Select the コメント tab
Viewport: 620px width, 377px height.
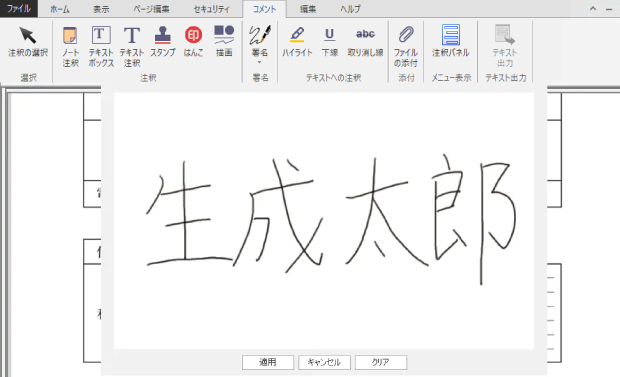[264, 9]
